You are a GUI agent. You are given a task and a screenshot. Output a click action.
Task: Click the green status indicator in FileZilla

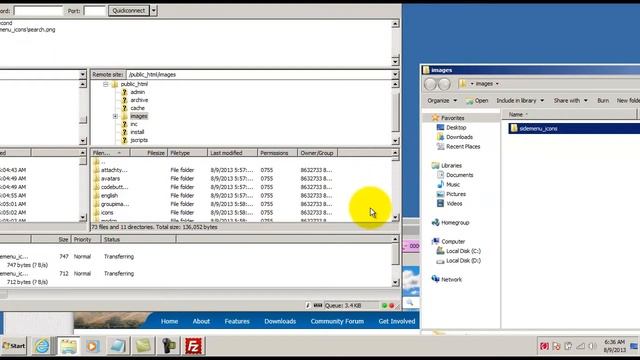[x=384, y=305]
